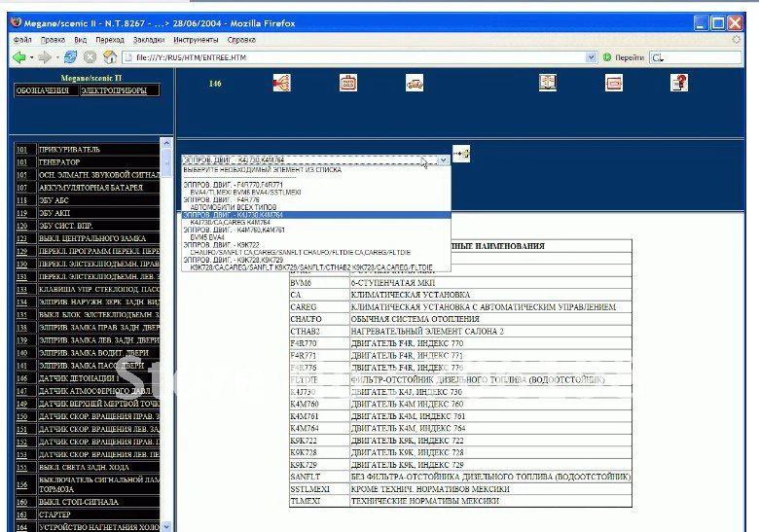The width and height of the screenshot is (759, 532).
Task: Open the Правка menu
Action: pyautogui.click(x=53, y=40)
